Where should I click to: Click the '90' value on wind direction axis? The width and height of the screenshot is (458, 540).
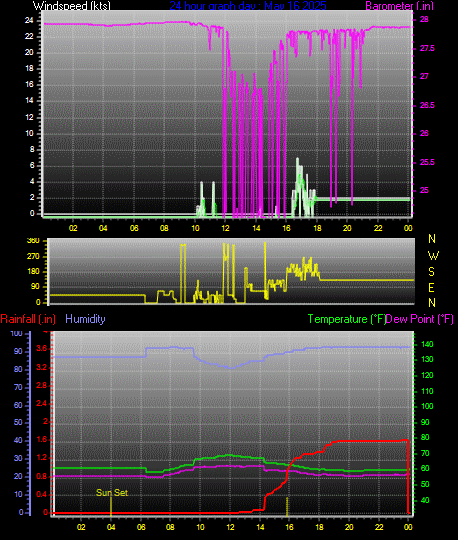point(36,287)
